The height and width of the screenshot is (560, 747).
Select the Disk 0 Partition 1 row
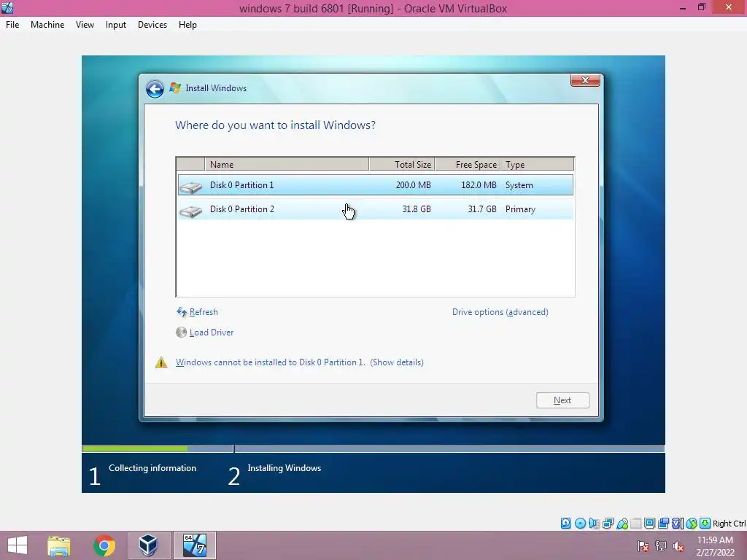pyautogui.click(x=376, y=185)
